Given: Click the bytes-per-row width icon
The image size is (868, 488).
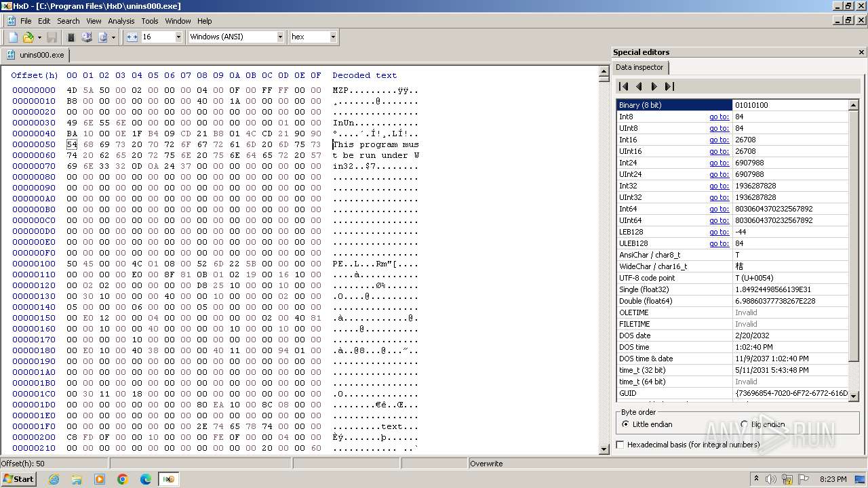Looking at the screenshot, I should 132,37.
